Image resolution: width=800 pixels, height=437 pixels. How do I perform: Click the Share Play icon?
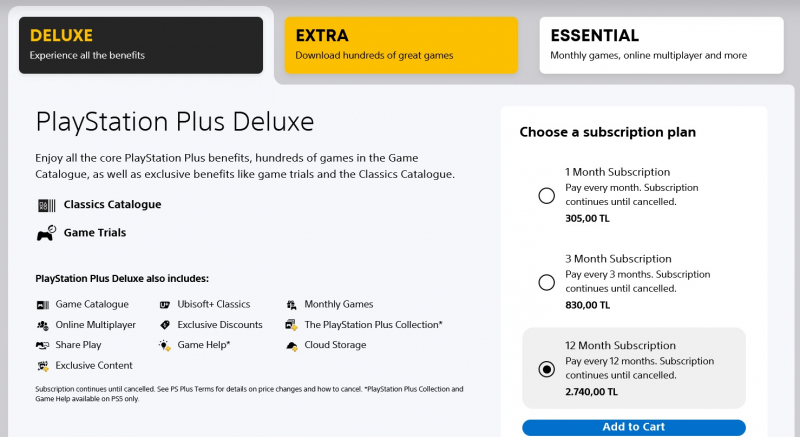pos(42,345)
